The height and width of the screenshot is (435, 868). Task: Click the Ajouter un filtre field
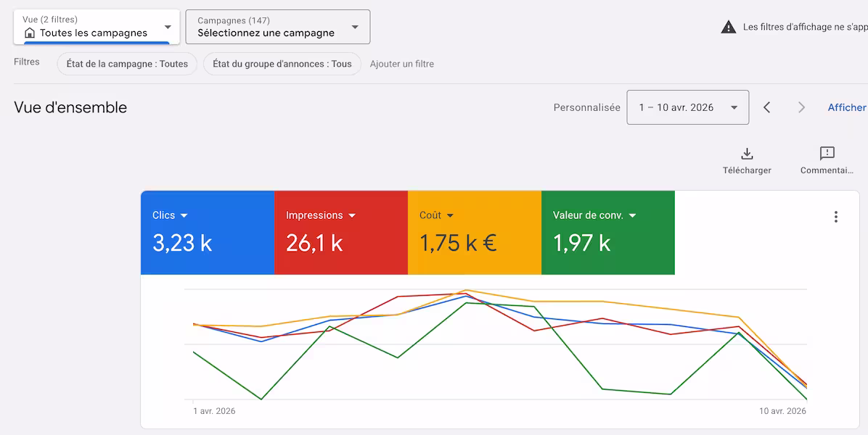pos(402,64)
